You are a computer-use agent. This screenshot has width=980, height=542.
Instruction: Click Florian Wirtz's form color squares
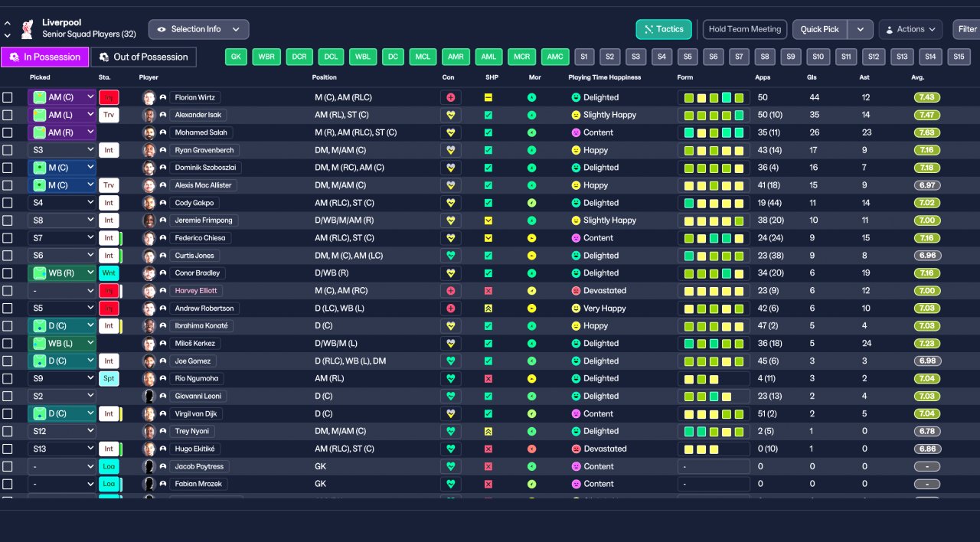pos(714,98)
